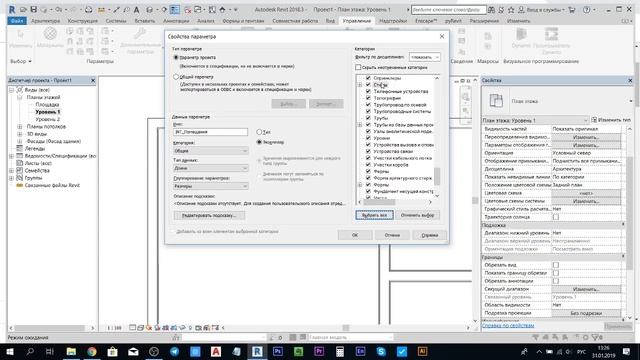Switch to 'Системы' ribbon tab

tap(116, 21)
